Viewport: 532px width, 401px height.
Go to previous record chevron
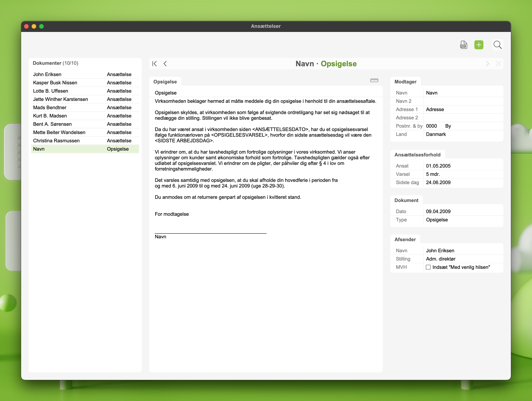pyautogui.click(x=165, y=64)
